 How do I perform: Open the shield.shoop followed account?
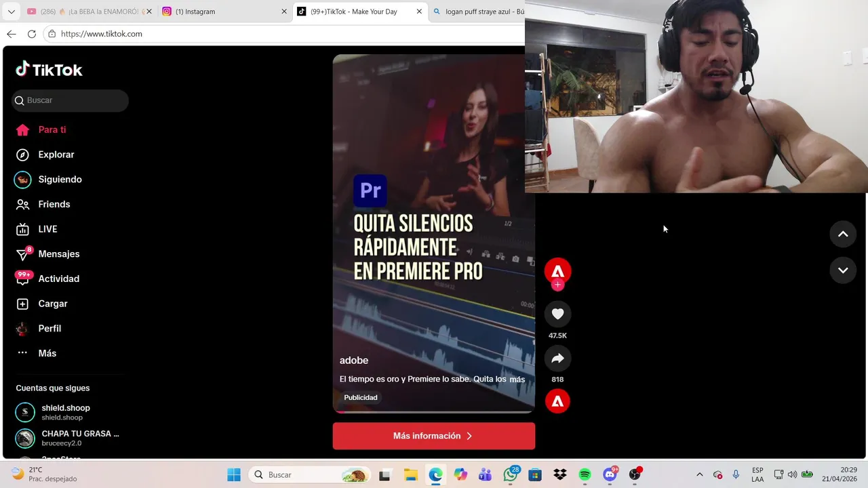66,412
